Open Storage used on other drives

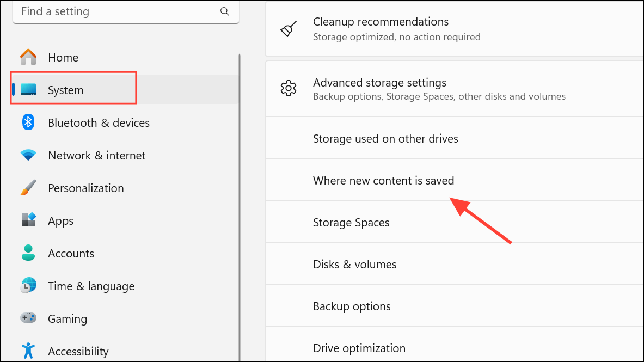385,139
